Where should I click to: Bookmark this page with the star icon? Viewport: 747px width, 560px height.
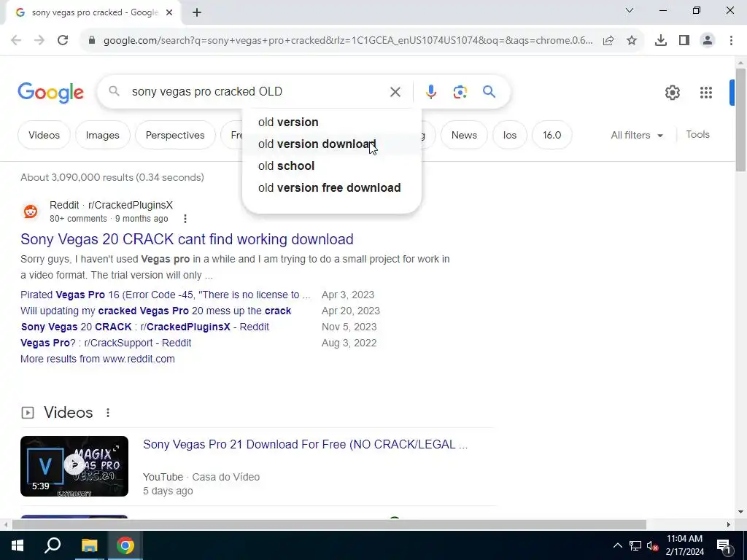(x=632, y=41)
